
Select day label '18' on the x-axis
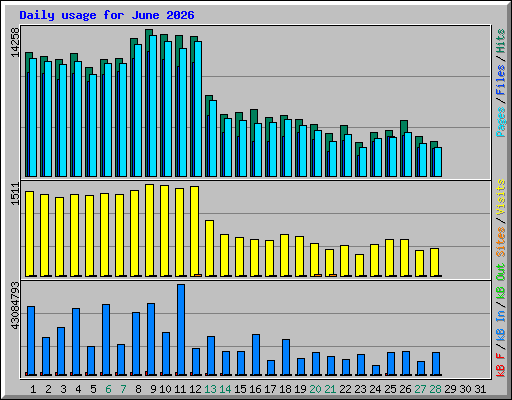click(285, 389)
